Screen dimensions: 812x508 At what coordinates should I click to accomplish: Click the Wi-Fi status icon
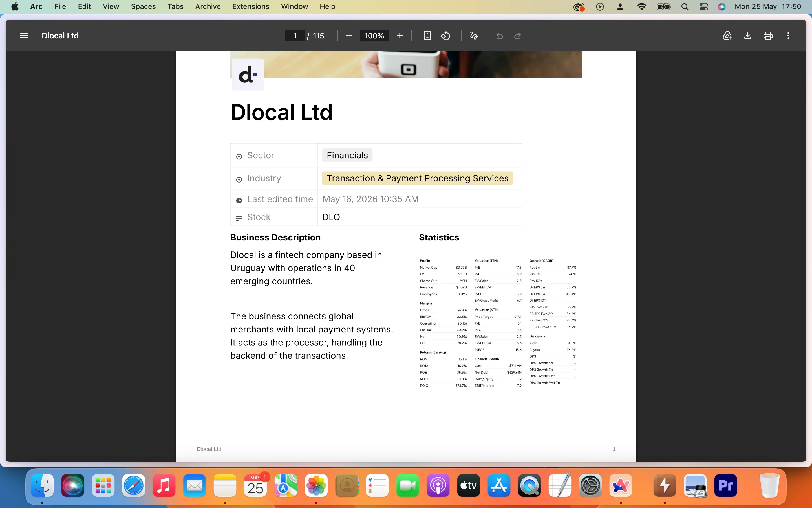tap(641, 7)
